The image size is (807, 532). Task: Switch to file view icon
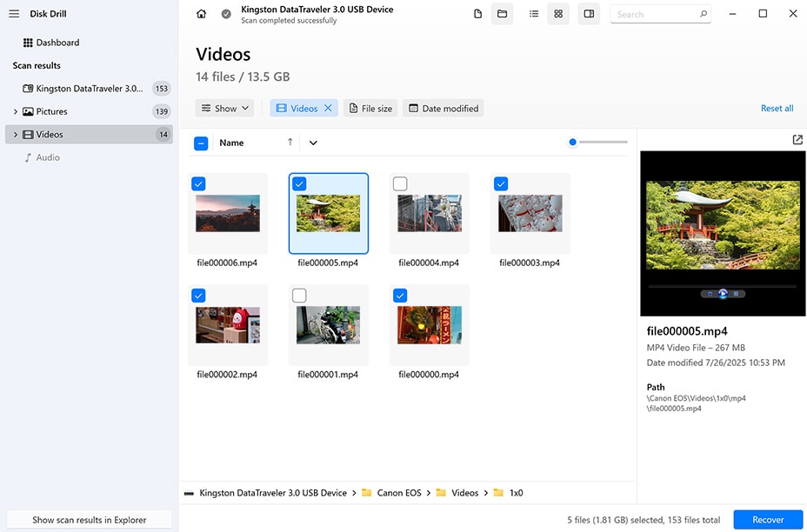(x=478, y=14)
